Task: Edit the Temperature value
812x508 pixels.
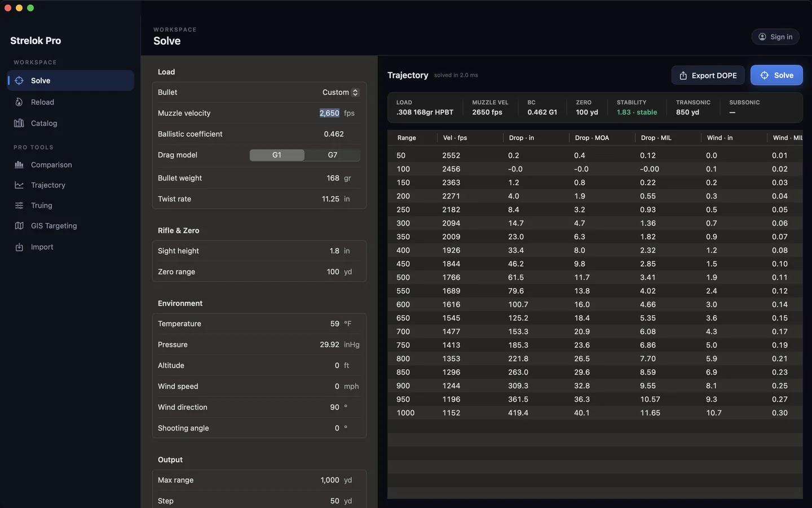Action: click(335, 323)
